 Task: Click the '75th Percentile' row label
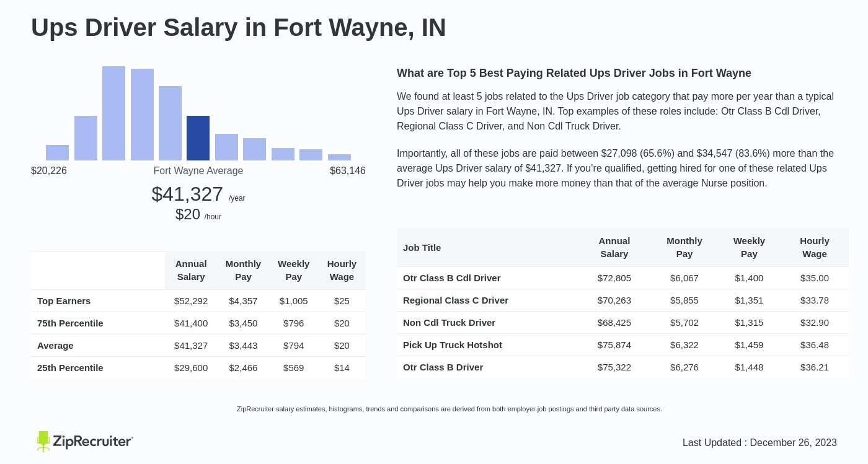coord(70,323)
